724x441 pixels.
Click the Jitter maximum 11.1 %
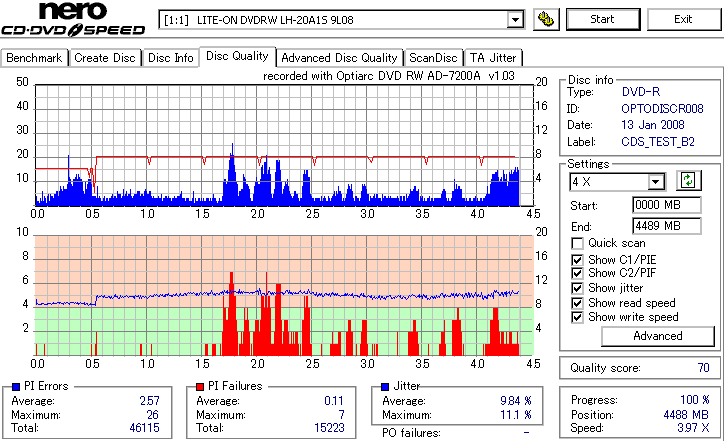click(516, 415)
